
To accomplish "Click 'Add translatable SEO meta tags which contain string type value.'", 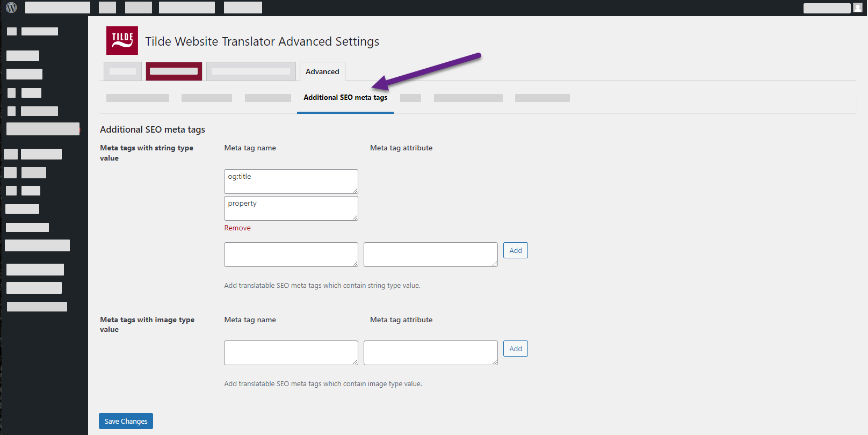I will coord(322,286).
